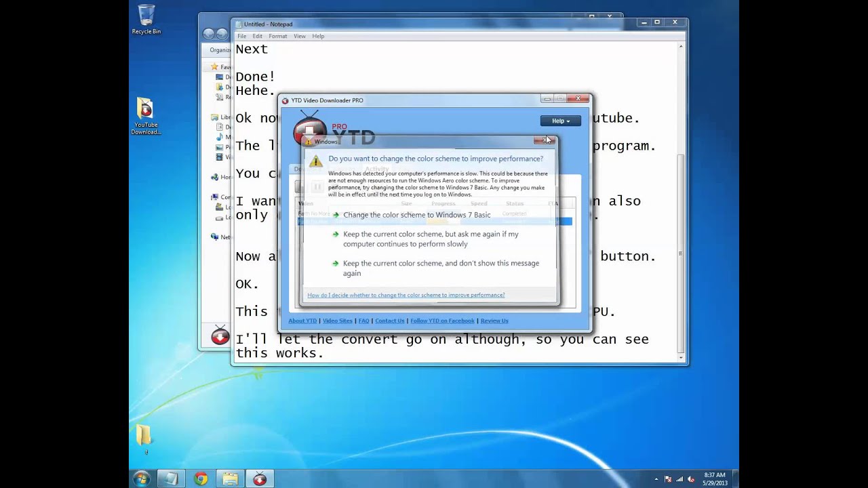
Task: Launch Google Chrome from the taskbar
Action: (201, 479)
